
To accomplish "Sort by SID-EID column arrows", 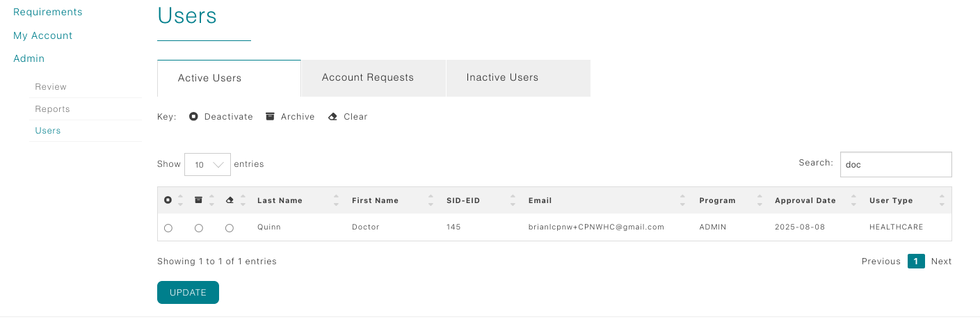I will (513, 200).
